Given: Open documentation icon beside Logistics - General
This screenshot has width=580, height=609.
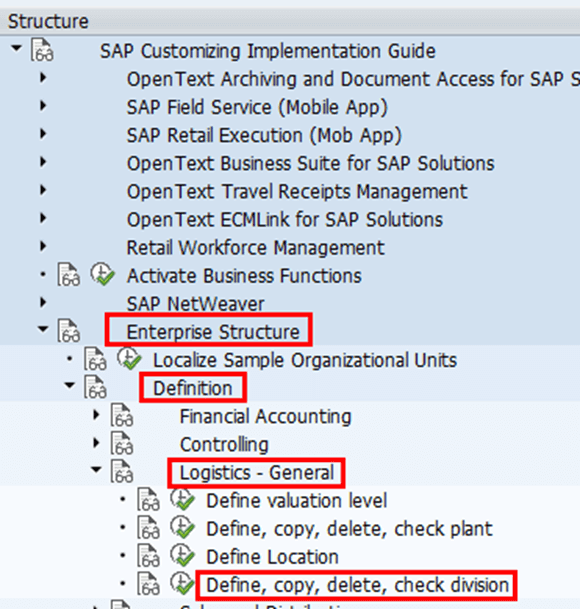Looking at the screenshot, I should click(x=122, y=472).
